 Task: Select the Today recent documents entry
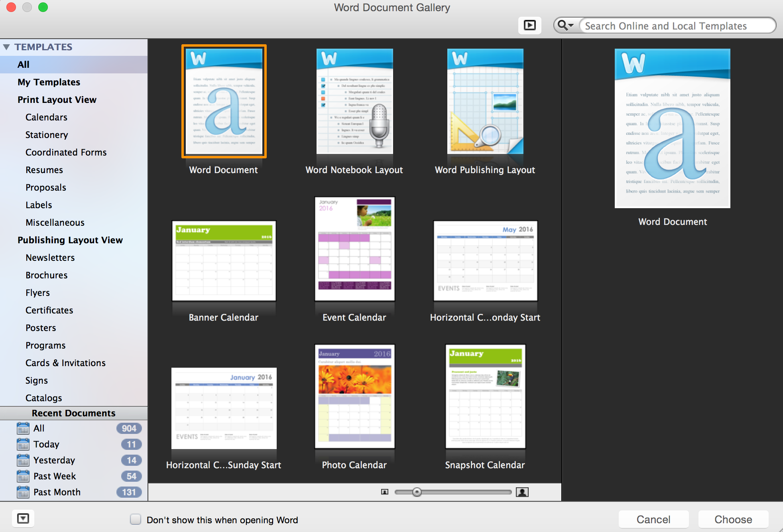(x=46, y=444)
